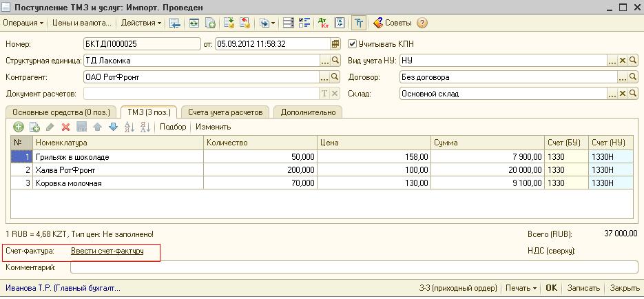Click the help question mark icon

[422, 23]
